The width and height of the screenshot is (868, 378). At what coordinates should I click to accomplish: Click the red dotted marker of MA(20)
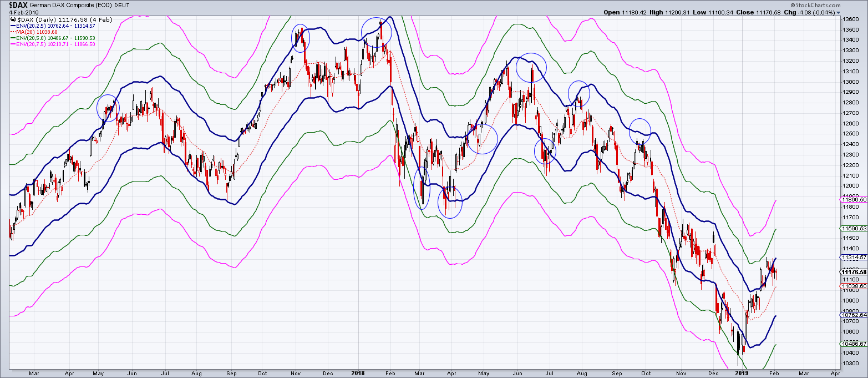[13, 32]
